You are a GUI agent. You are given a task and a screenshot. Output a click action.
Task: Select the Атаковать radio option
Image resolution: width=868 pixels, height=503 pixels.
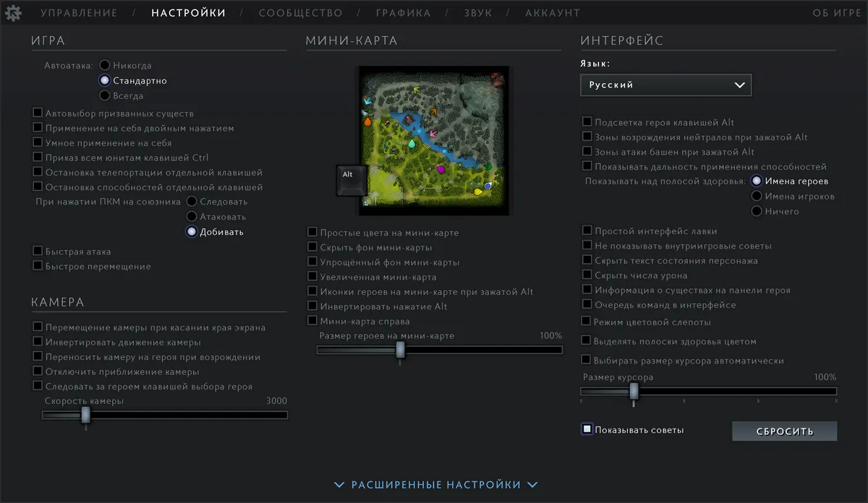coord(192,216)
